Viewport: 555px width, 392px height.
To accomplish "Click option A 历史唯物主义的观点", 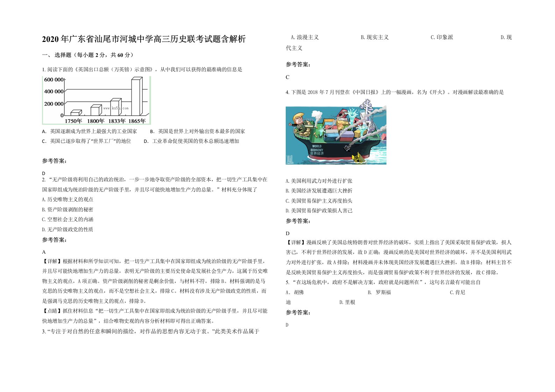I will (67, 199).
